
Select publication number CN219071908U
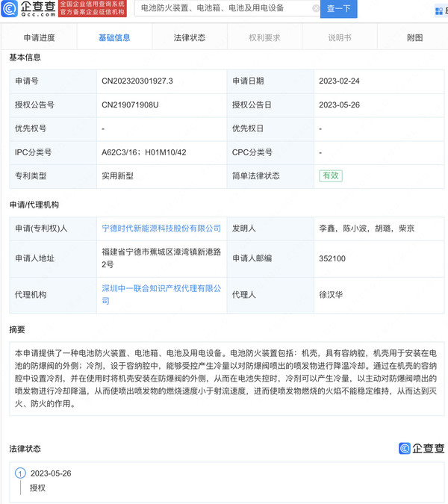(130, 105)
